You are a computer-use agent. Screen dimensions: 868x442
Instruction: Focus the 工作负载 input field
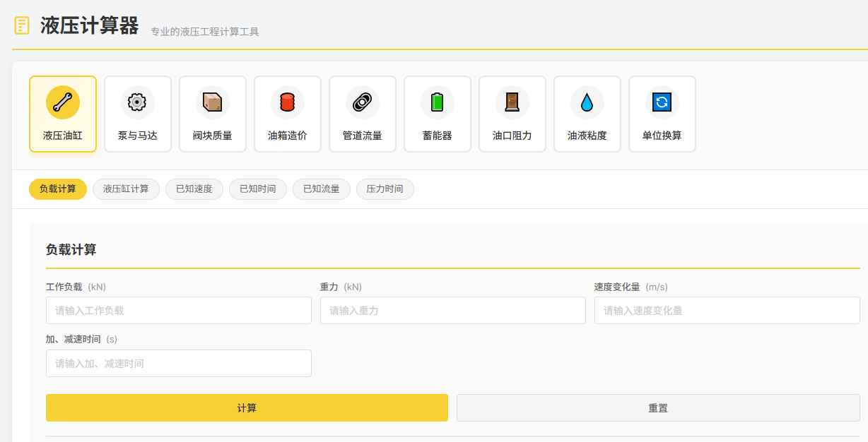179,311
